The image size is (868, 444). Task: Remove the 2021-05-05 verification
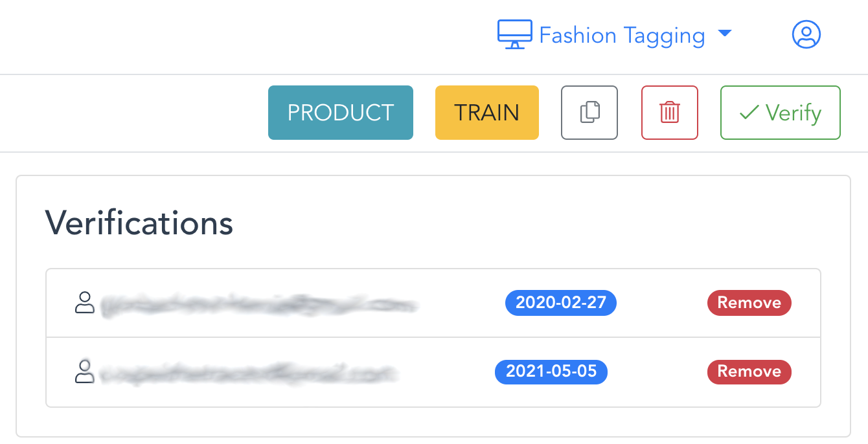[749, 372]
